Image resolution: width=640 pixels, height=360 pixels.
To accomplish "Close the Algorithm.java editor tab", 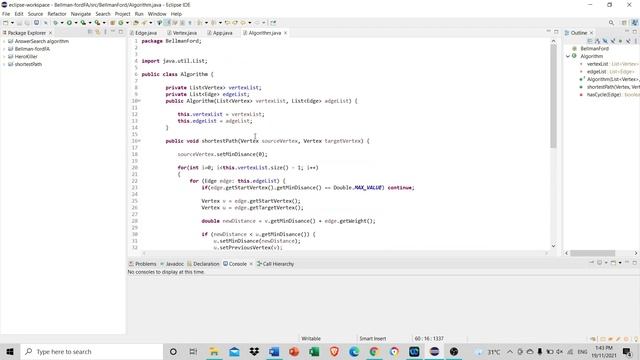I will [x=285, y=33].
